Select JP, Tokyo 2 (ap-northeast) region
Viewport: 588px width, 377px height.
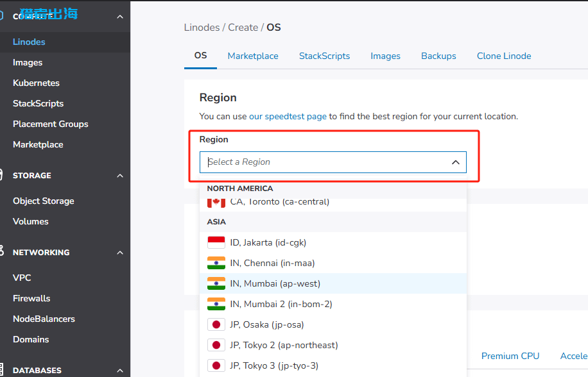[333, 345]
